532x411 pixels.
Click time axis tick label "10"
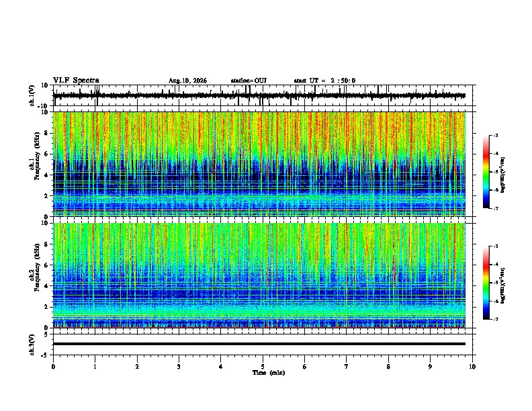[x=472, y=367]
